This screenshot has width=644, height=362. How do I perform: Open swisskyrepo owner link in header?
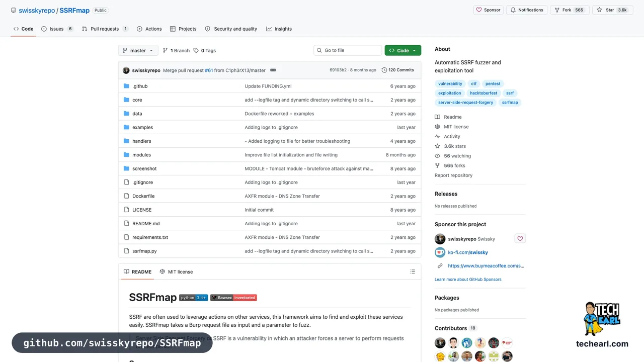click(37, 10)
